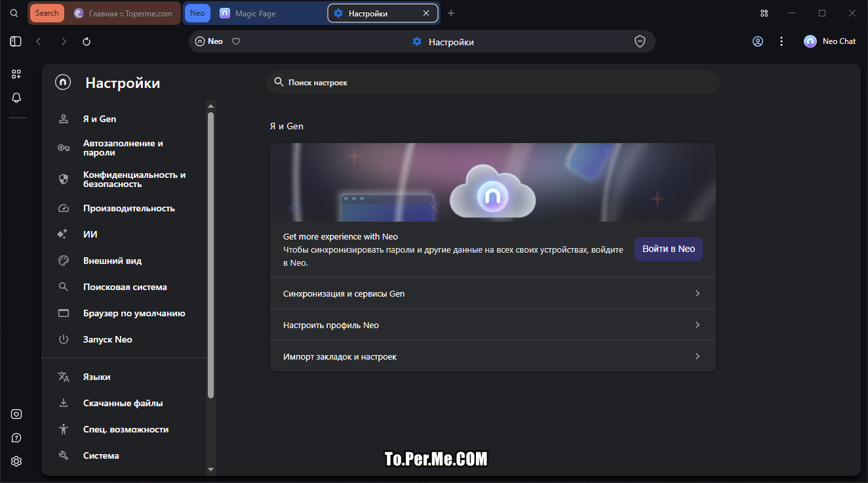This screenshot has height=483, width=868.
Task: Minimize the browser window
Action: (x=793, y=13)
